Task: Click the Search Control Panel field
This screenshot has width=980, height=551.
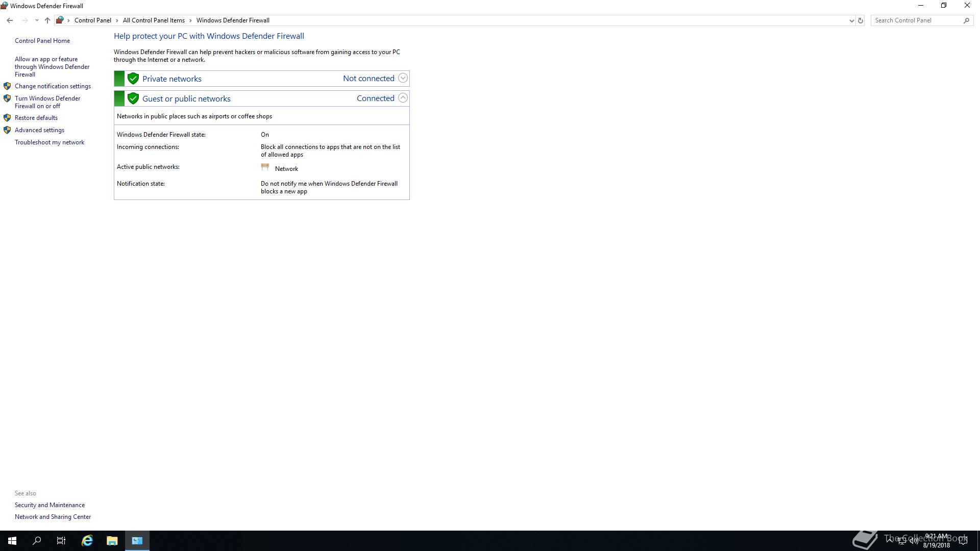Action: point(917,20)
